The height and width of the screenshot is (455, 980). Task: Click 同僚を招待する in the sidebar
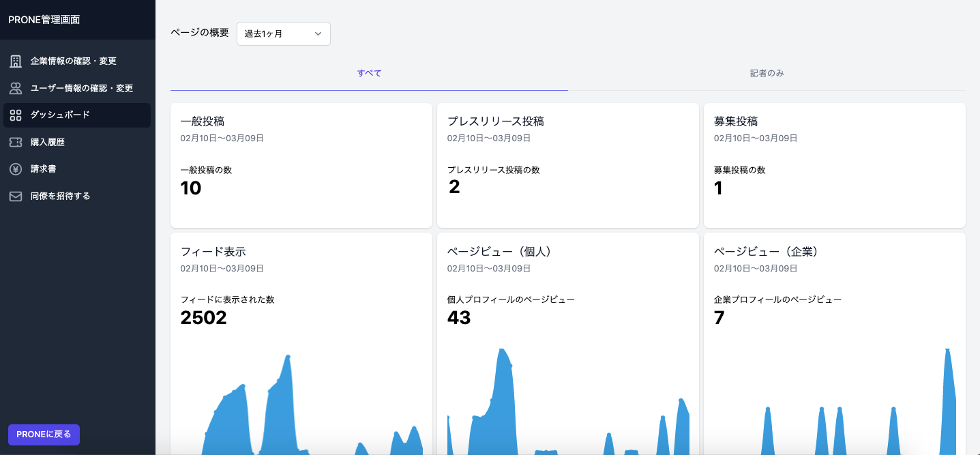point(59,196)
